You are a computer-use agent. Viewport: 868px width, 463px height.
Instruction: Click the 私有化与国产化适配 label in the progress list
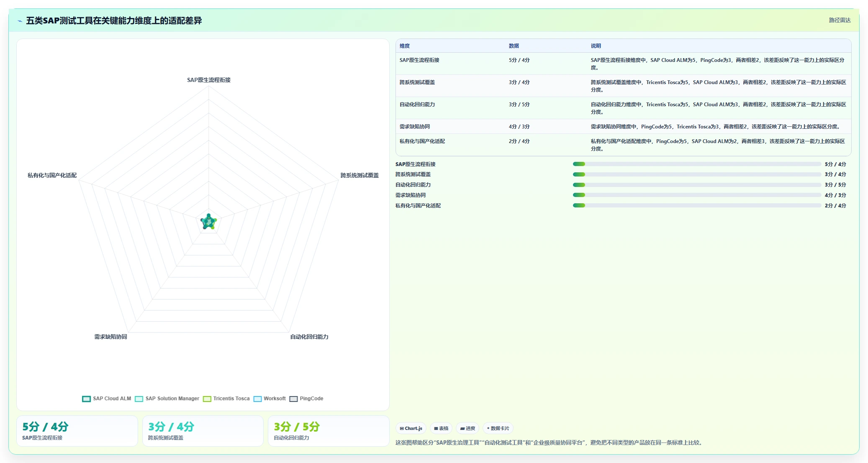tap(418, 206)
